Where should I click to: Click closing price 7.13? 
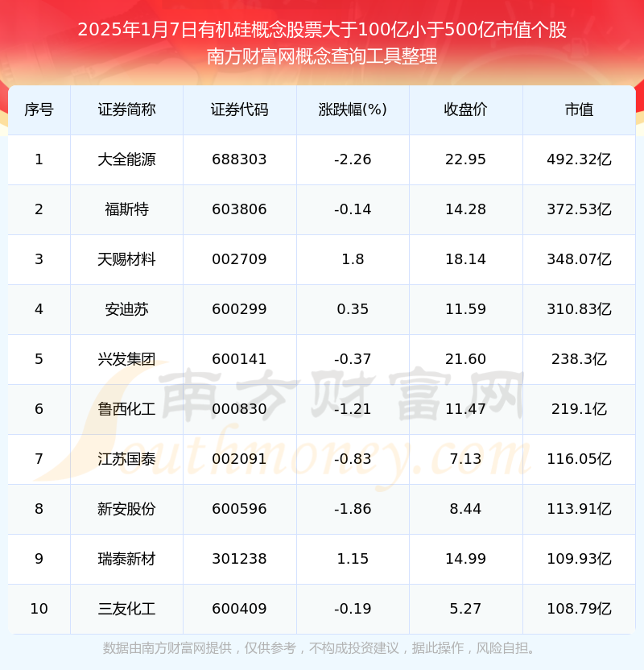pos(465,459)
